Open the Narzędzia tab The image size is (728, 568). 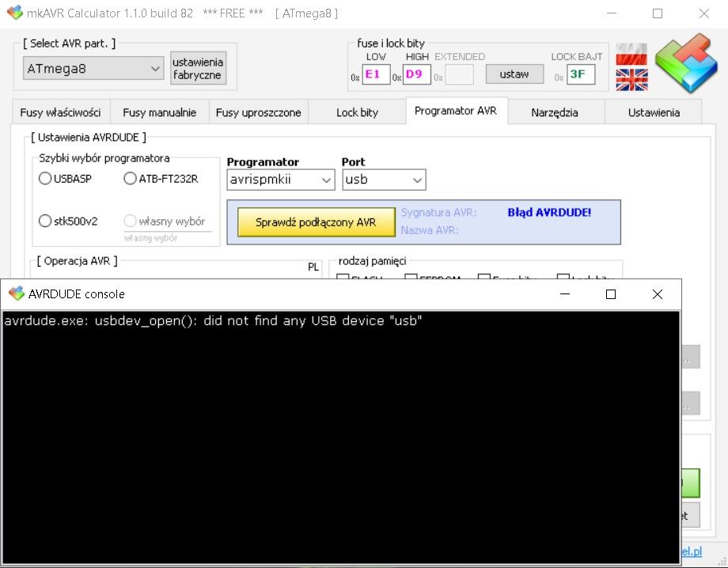point(555,112)
